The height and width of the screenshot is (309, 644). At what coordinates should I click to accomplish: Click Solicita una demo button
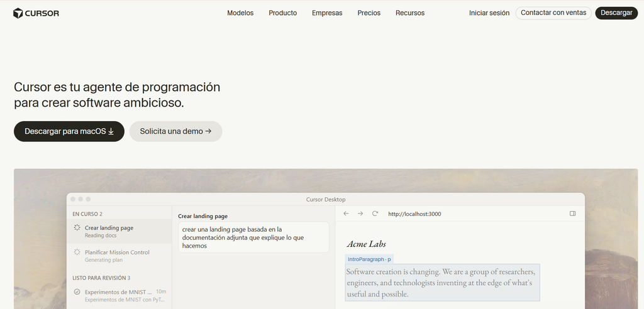coord(176,131)
